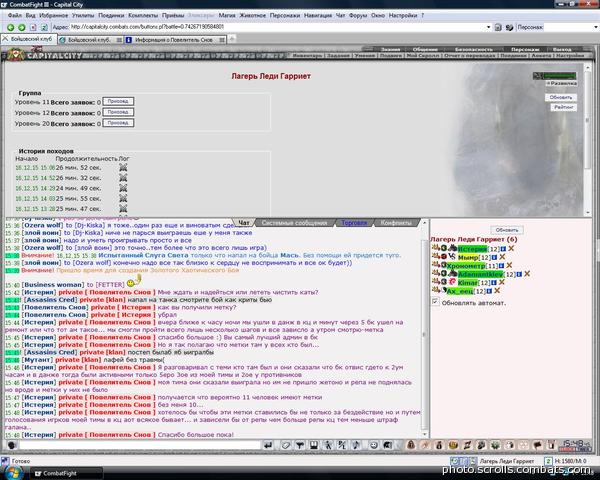Open log icon for campaign lasting 26 мин. 52 сек.

(x=123, y=167)
